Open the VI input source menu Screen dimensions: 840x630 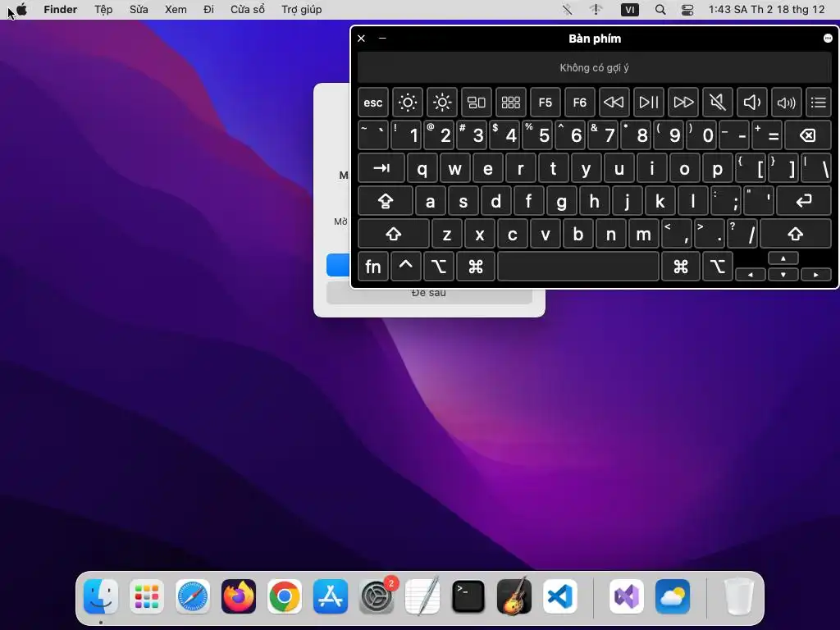tap(629, 10)
